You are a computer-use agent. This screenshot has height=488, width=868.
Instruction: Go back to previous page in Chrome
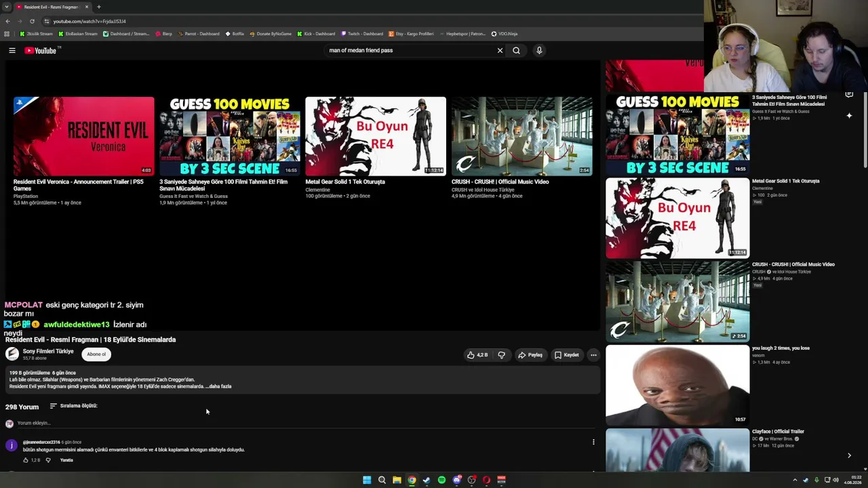point(7,21)
